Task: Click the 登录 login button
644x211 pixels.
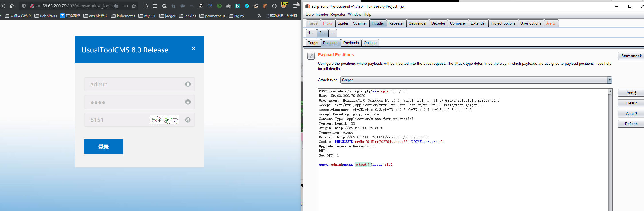Action: [103, 147]
